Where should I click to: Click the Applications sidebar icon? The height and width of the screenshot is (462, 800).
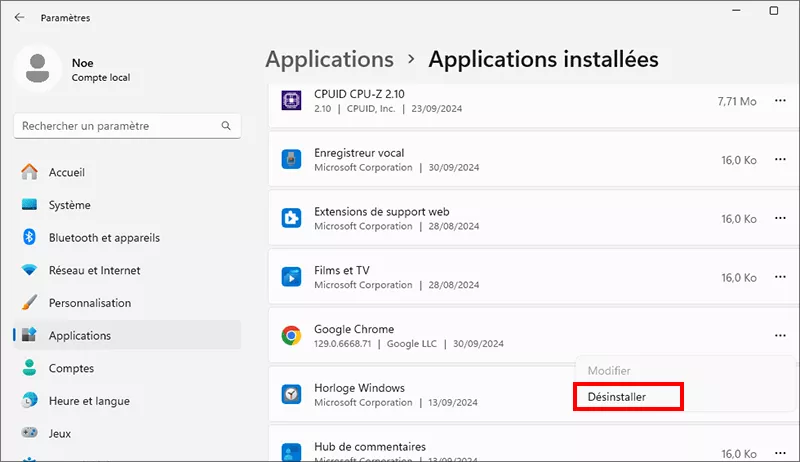[x=30, y=335]
